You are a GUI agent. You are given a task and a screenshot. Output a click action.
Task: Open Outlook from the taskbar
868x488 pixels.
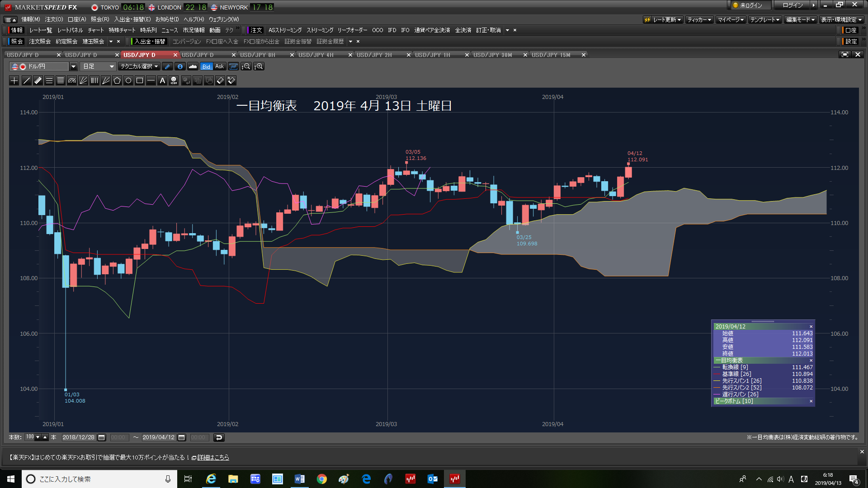(x=433, y=479)
